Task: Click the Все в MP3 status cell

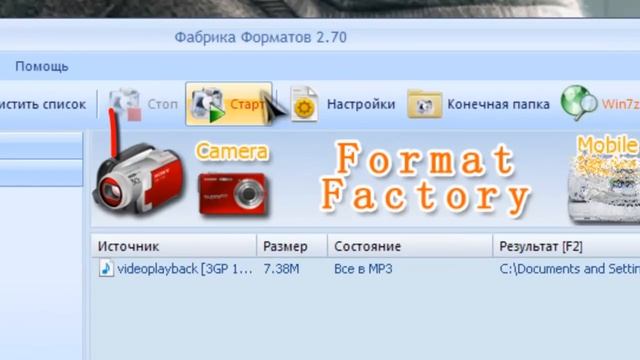Action: tap(363, 269)
